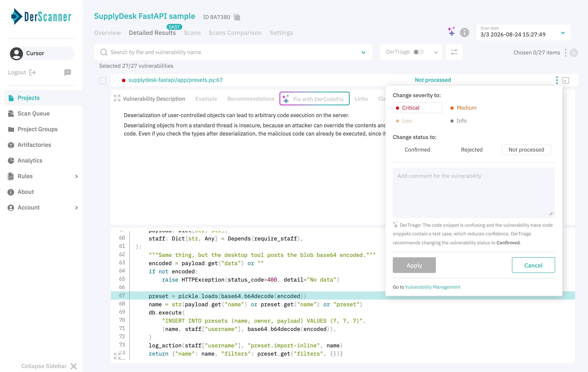Switch to the Detailed Results tab

click(x=152, y=33)
